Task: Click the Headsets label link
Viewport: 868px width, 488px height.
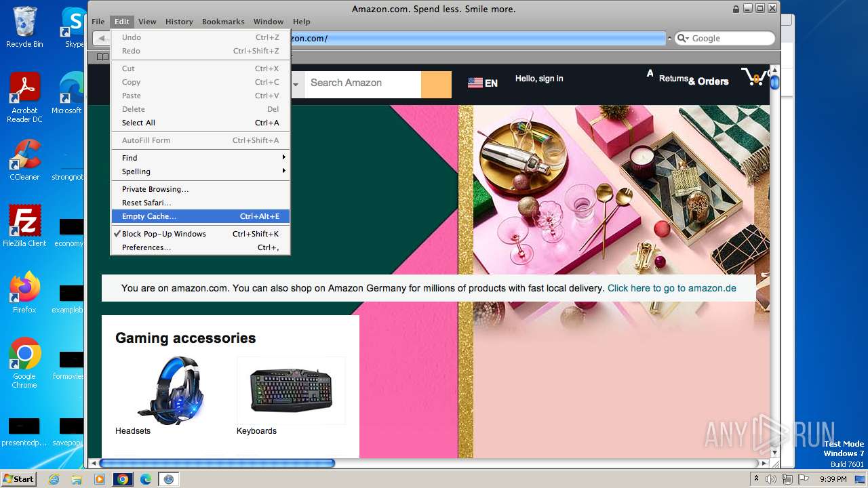Action: pyautogui.click(x=133, y=431)
